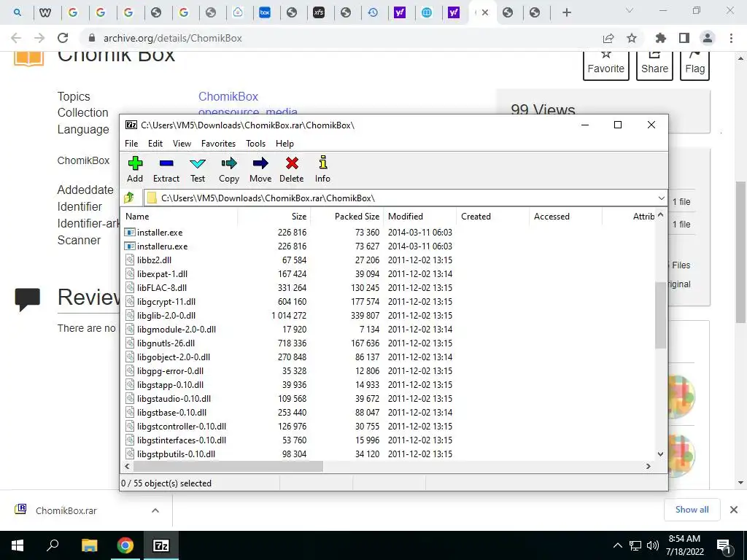The height and width of the screenshot is (560, 747).
Task: Select libglib-2.0-0.dll row
Action: coord(288,315)
